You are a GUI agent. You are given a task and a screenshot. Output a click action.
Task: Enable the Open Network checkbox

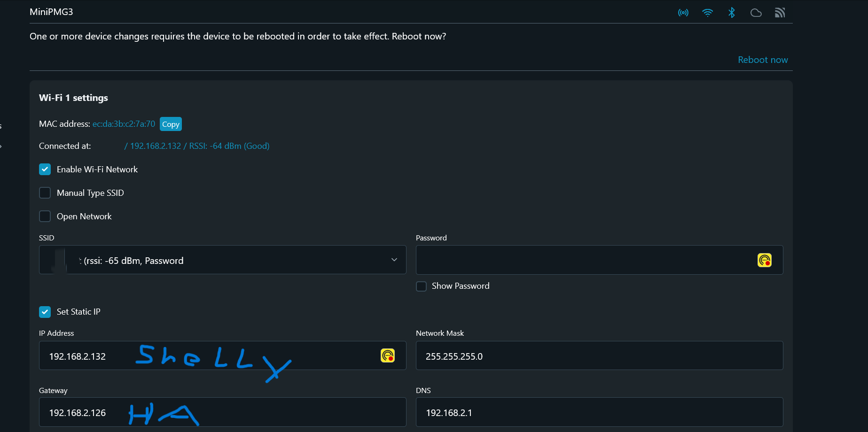point(45,216)
